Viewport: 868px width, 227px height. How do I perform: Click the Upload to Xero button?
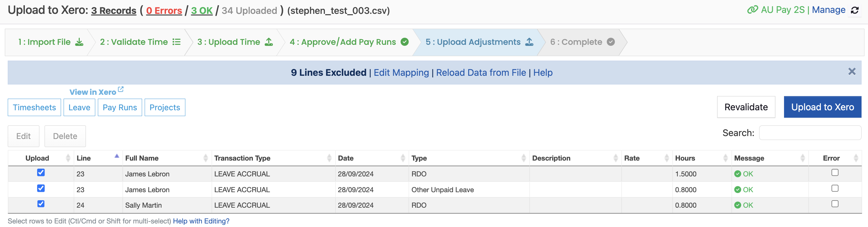pos(822,107)
